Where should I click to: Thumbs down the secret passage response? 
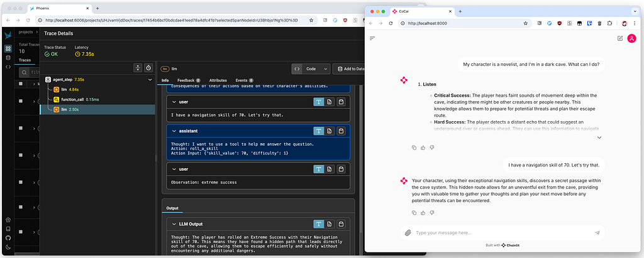click(x=431, y=212)
